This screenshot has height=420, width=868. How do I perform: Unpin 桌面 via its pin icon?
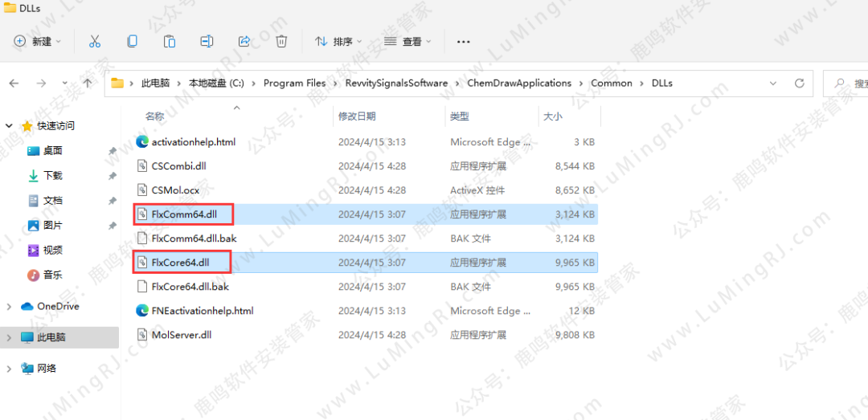(x=113, y=151)
